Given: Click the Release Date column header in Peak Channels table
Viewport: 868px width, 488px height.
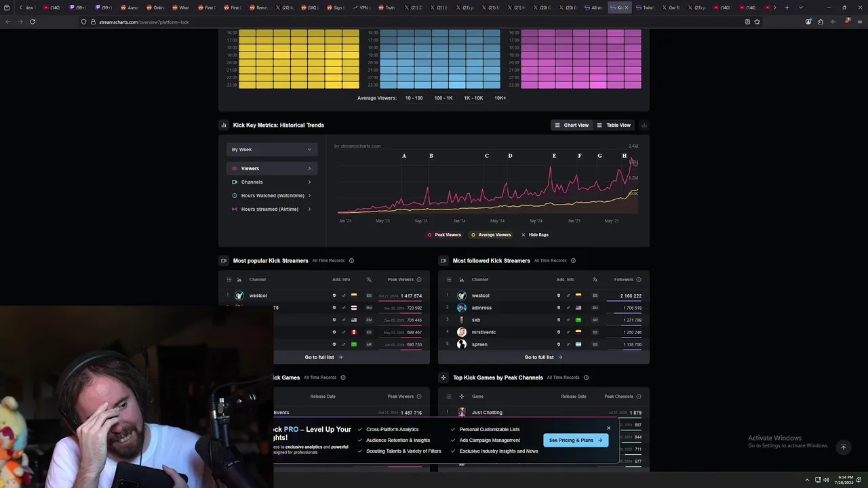Looking at the screenshot, I should tap(573, 396).
